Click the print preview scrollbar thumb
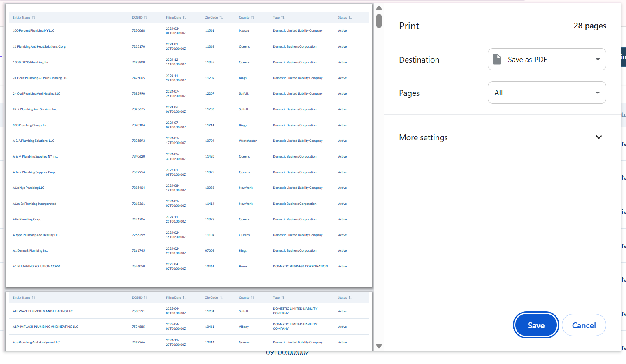 pyautogui.click(x=379, y=21)
